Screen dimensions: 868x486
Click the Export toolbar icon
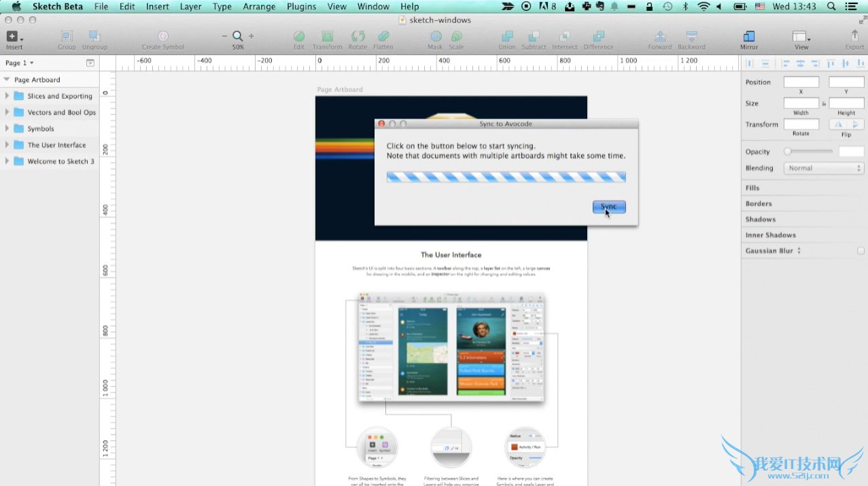(854, 35)
